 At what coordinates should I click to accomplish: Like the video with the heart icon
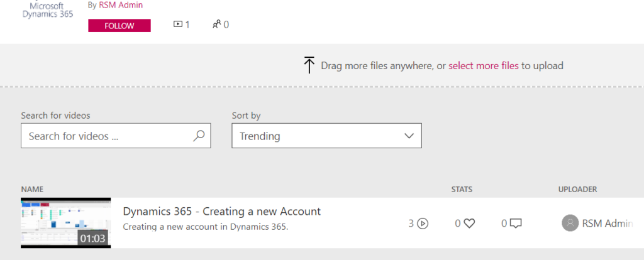(x=469, y=223)
